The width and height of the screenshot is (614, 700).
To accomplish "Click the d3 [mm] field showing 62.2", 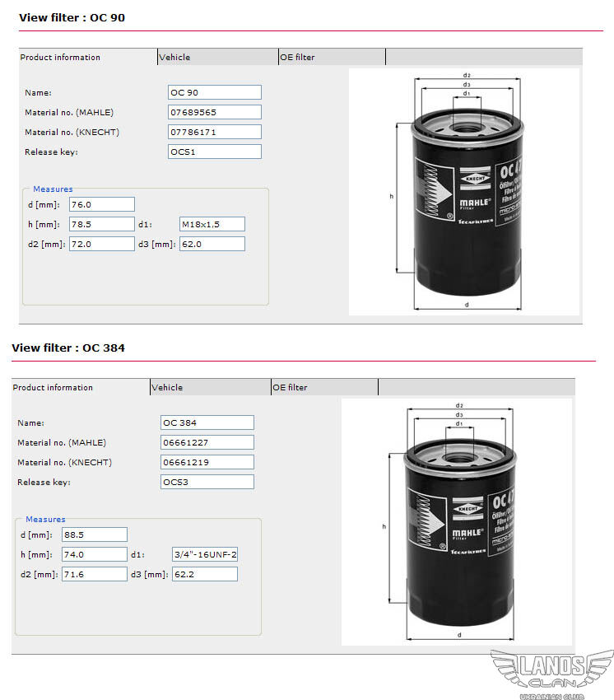I will click(x=204, y=574).
